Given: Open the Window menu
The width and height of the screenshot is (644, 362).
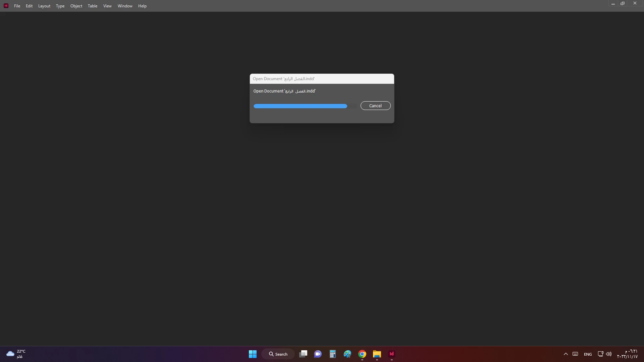Looking at the screenshot, I should coord(125,6).
